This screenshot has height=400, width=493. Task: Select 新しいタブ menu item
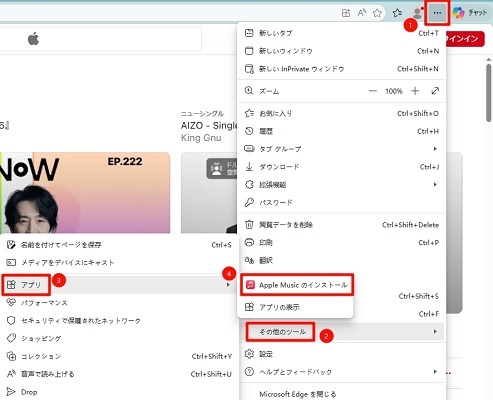tap(342, 33)
